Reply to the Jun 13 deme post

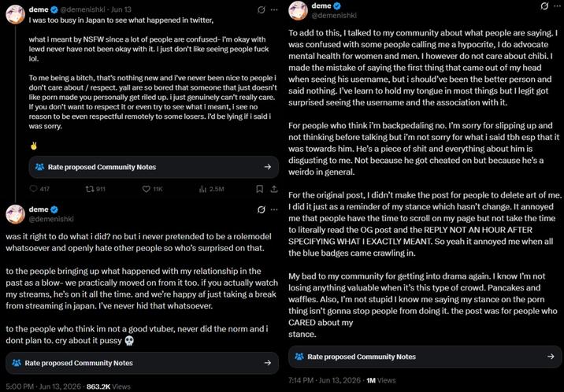click(39, 189)
